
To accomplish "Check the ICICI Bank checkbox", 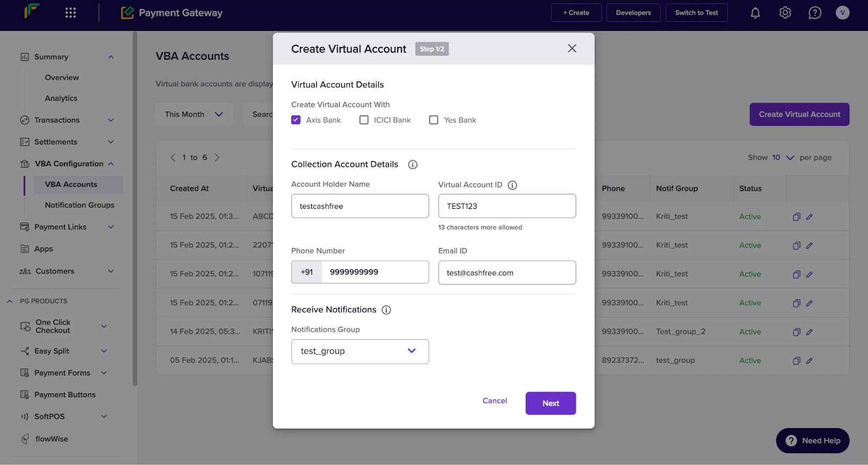I will tap(364, 120).
